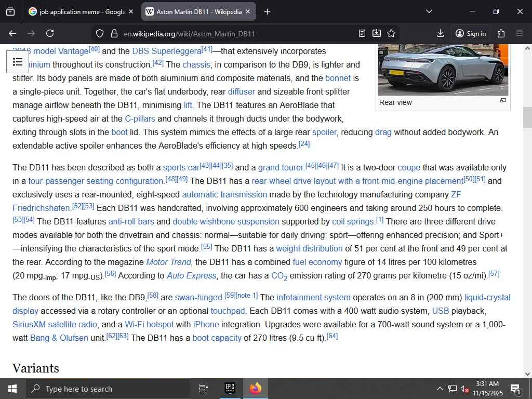Follow the diffuser link
Image resolution: width=532 pixels, height=399 pixels.
(x=241, y=91)
